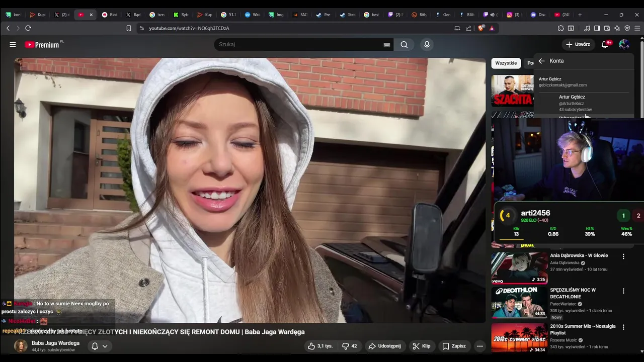Open the Baba Jaga Wardęga channel name link
The image size is (644, 362).
pyautogui.click(x=55, y=343)
